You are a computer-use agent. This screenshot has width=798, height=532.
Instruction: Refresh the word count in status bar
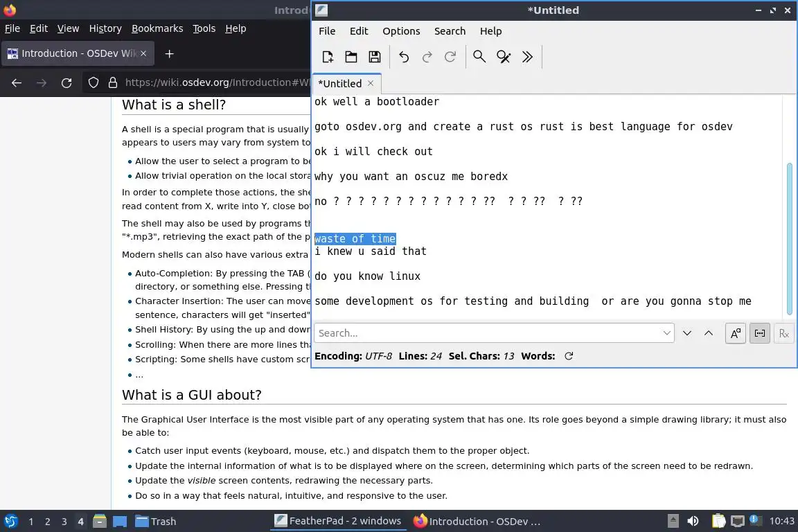click(x=569, y=356)
